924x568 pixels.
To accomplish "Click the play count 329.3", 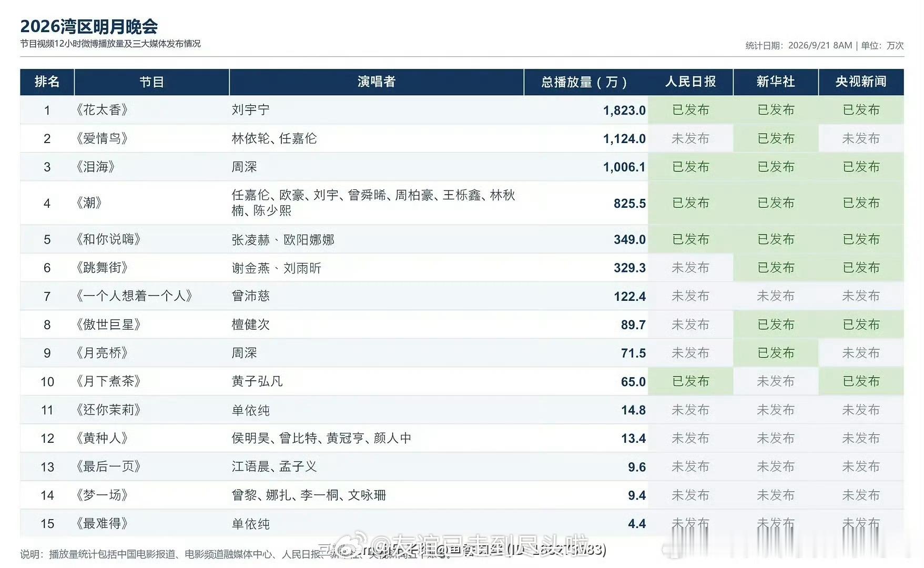I will pyautogui.click(x=629, y=268).
